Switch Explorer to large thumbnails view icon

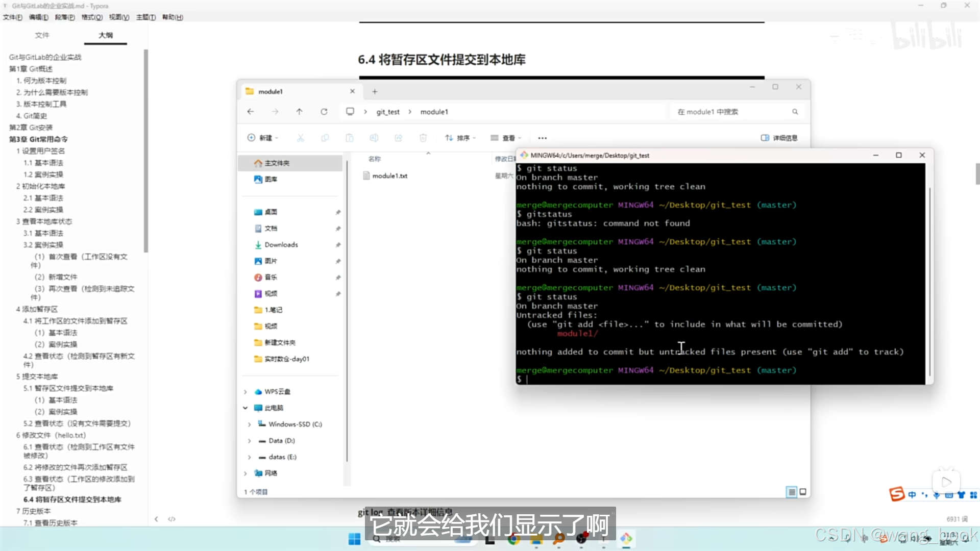803,492
